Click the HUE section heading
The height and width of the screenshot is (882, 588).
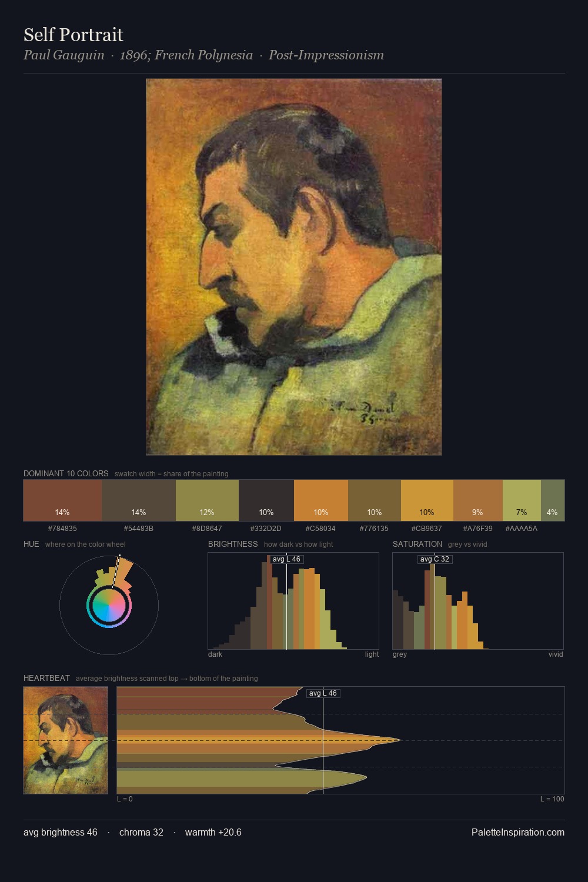[x=31, y=544]
